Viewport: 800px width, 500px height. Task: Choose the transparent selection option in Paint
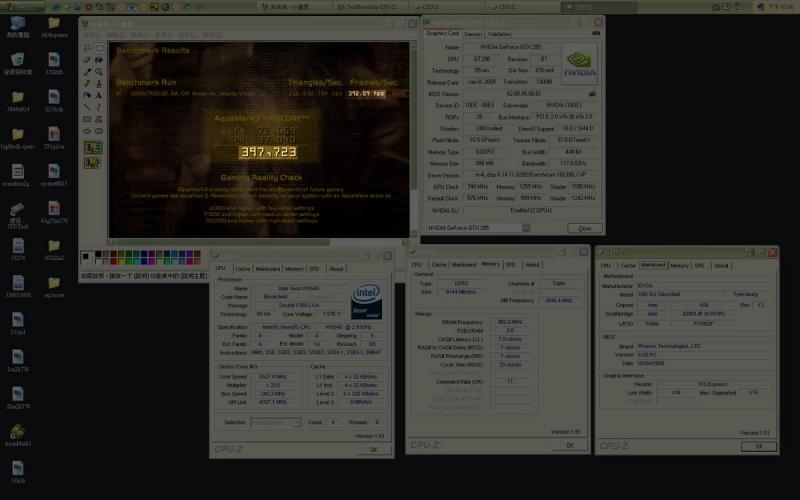coord(93,163)
